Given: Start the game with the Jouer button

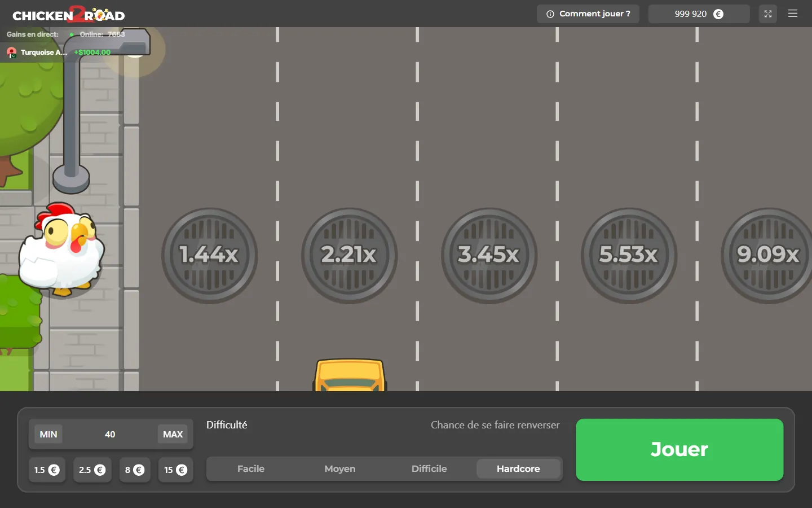Looking at the screenshot, I should tap(679, 450).
